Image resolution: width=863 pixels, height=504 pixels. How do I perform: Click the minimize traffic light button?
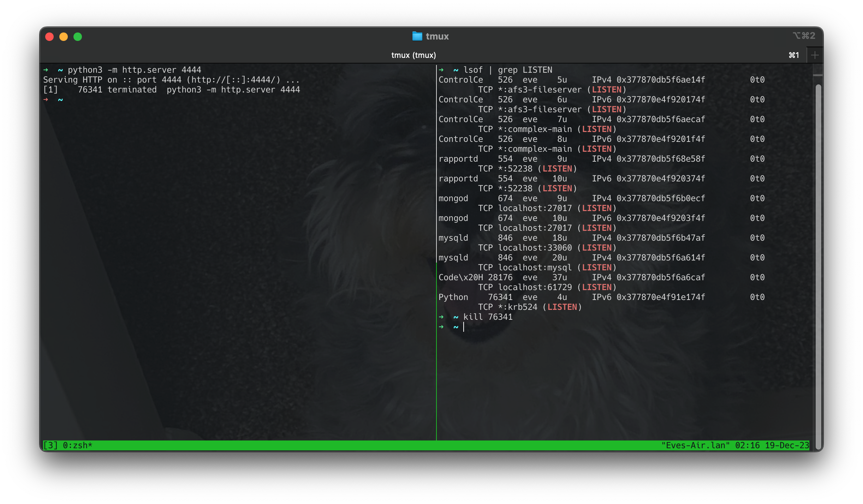[x=64, y=36]
